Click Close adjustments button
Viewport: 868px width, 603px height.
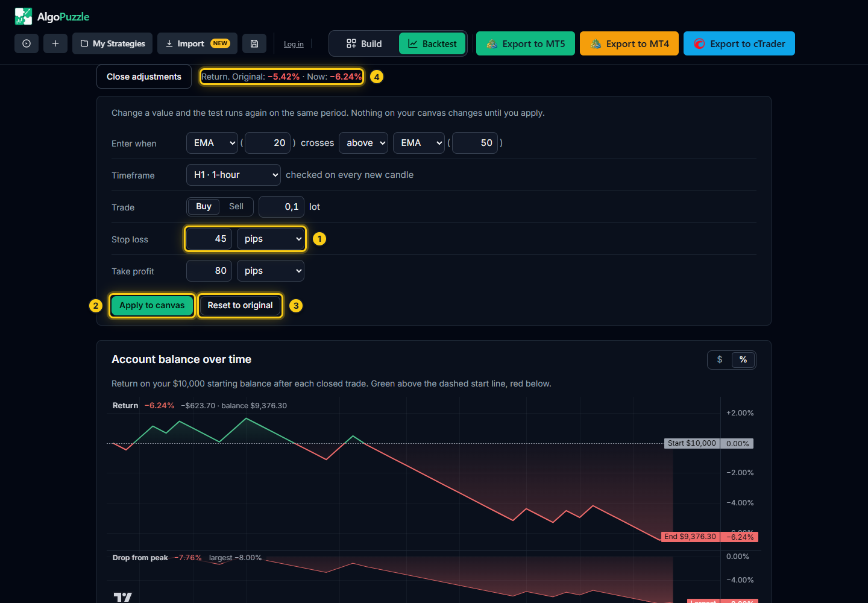(144, 77)
